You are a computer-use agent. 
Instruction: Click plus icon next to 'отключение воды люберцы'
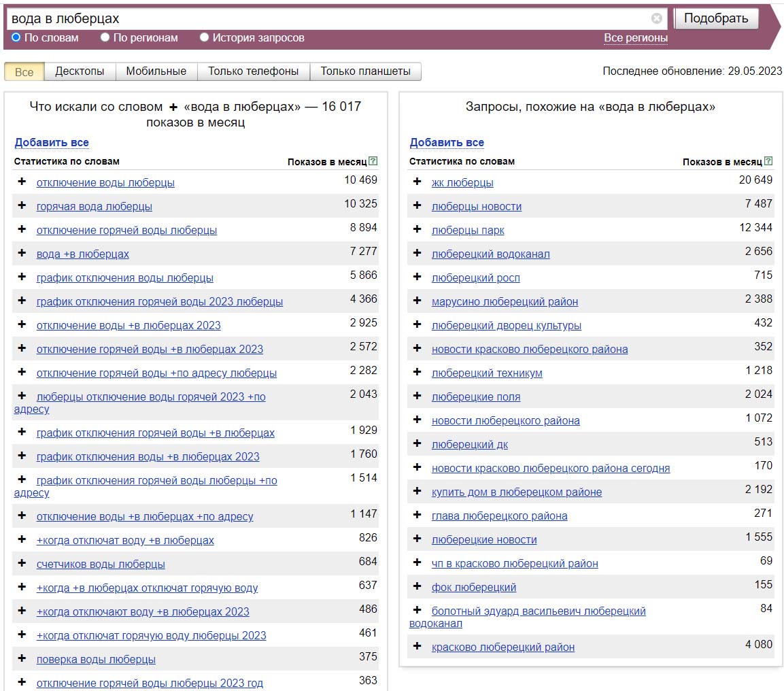point(22,182)
